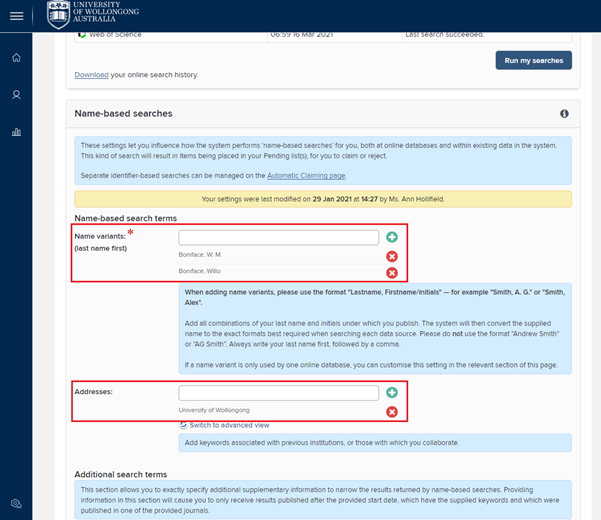Focus the Addresses input field
This screenshot has height=520, width=601.
pyautogui.click(x=279, y=393)
